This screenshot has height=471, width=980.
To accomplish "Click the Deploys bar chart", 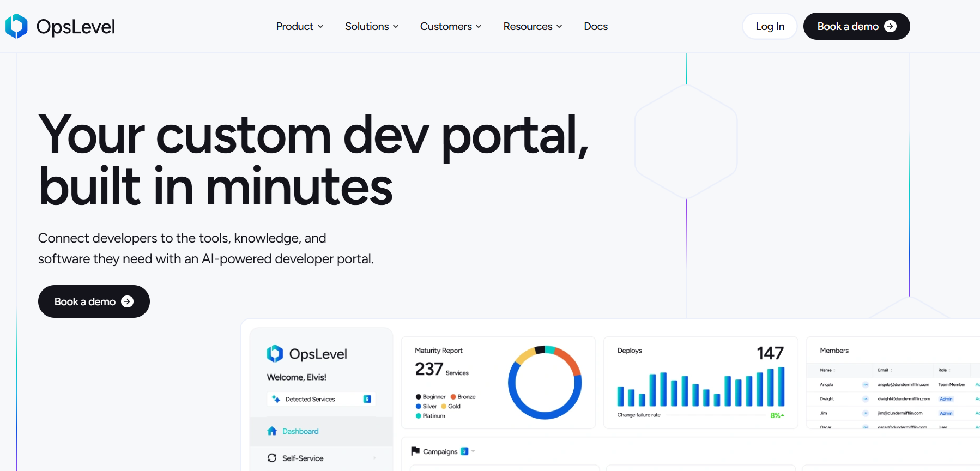I will 700,388.
